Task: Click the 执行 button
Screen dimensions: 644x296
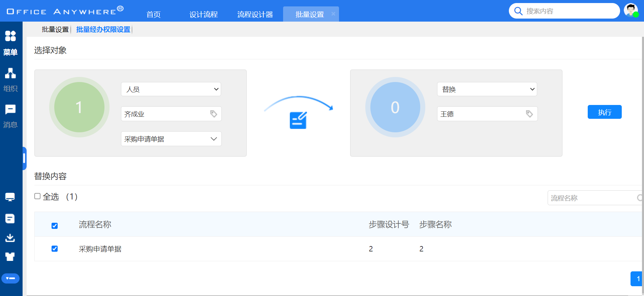Action: 605,112
